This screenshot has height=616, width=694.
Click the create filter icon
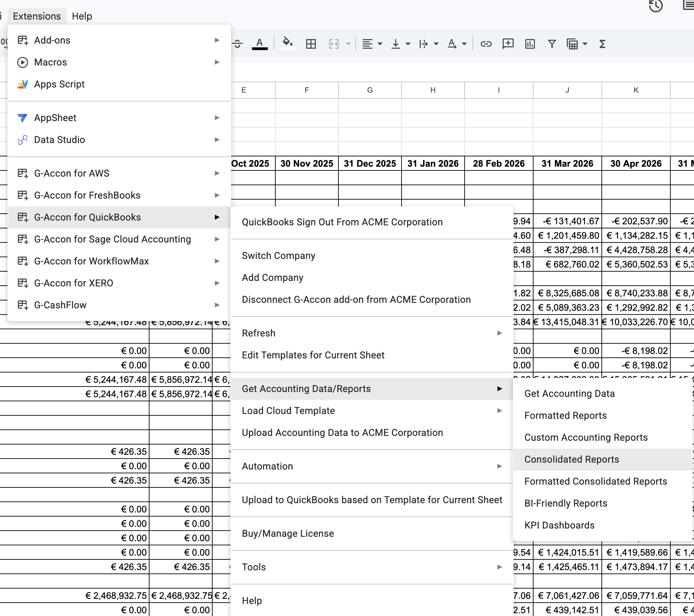[552, 44]
